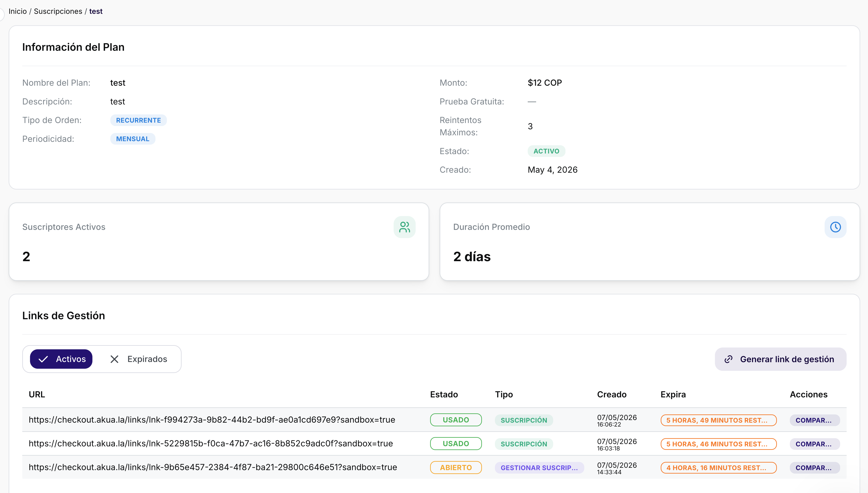Click 5 HORAS, 49 MINUTOS REST... badge

click(x=718, y=420)
